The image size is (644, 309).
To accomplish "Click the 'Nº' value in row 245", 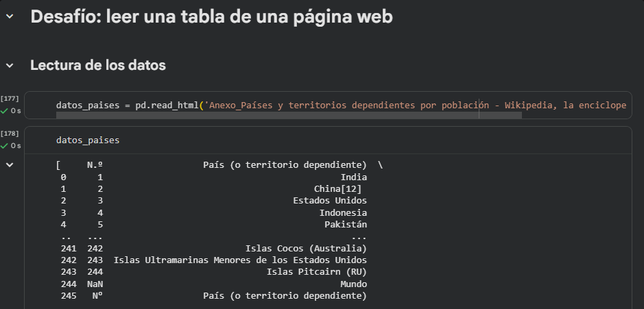I will [x=97, y=295].
